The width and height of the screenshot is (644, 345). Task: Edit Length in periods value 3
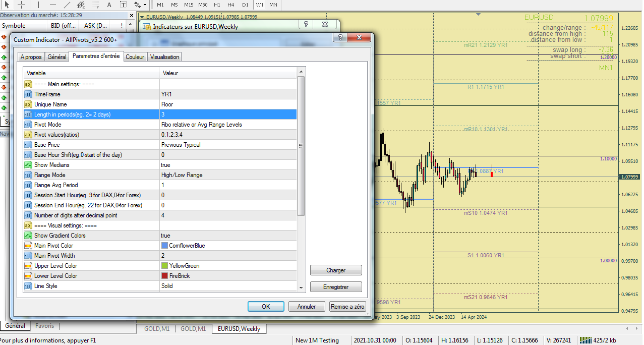[228, 114]
